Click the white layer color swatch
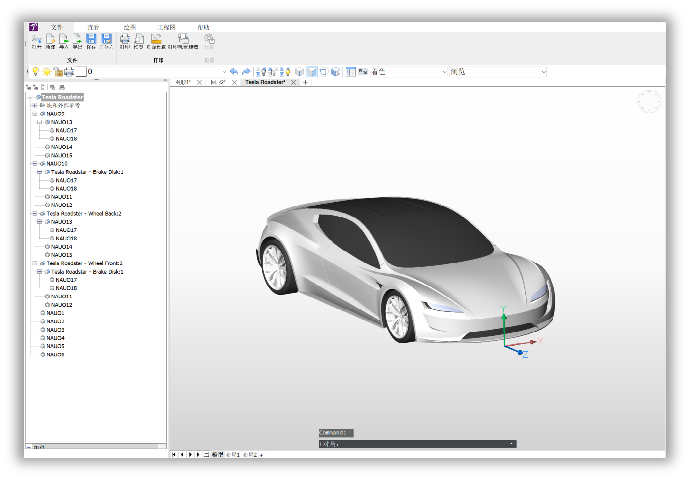This screenshot has height=481, width=691. [81, 71]
